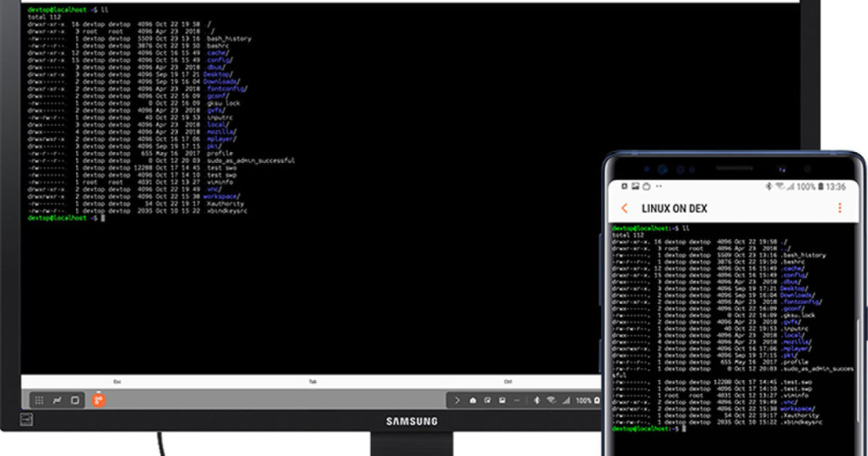Viewport: 868px width, 456px height.
Task: Tap the Bluetooth icon in phone status bar
Action: [769, 187]
